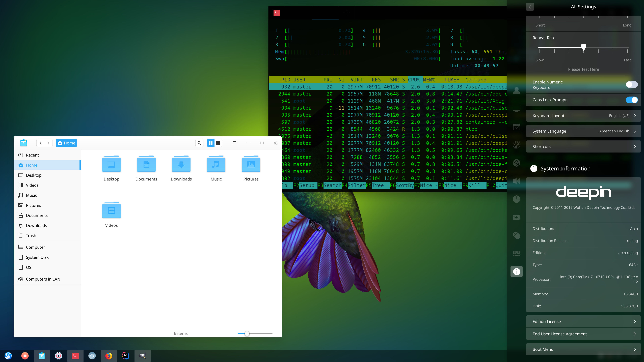The image size is (644, 362).
Task: Disable the Caps Lock Prompt setting
Action: pyautogui.click(x=632, y=99)
